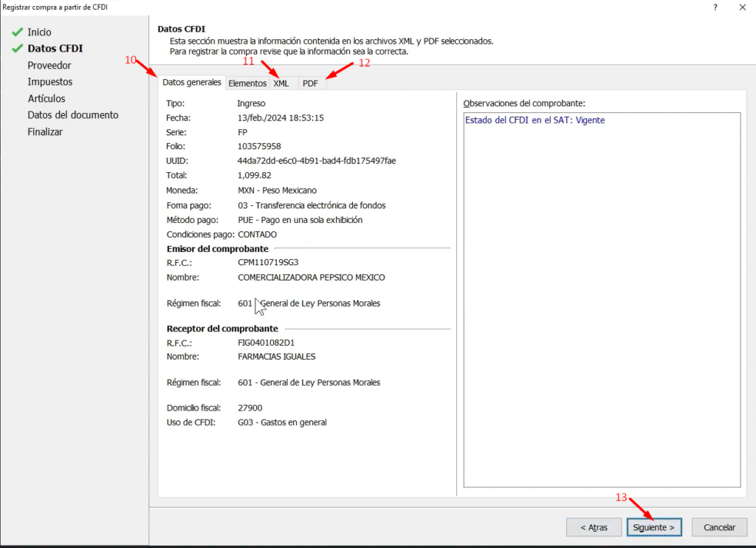Open help with the question mark icon
Screen dimensions: 756x548
pyautogui.click(x=715, y=7)
